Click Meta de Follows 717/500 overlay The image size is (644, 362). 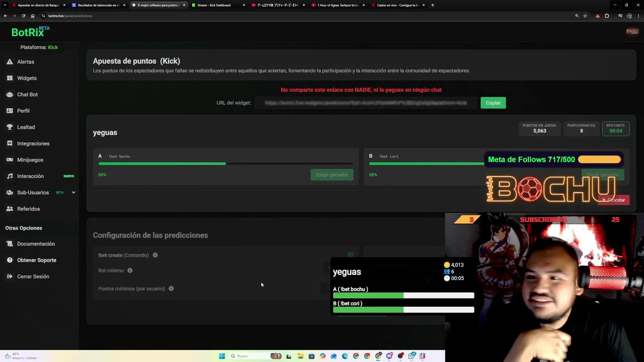click(x=554, y=159)
